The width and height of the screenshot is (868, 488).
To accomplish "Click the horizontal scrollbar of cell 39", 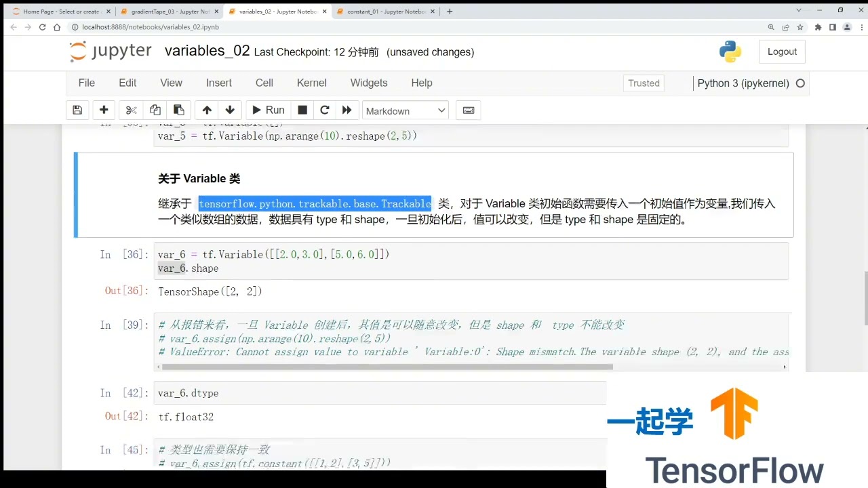I will [387, 367].
